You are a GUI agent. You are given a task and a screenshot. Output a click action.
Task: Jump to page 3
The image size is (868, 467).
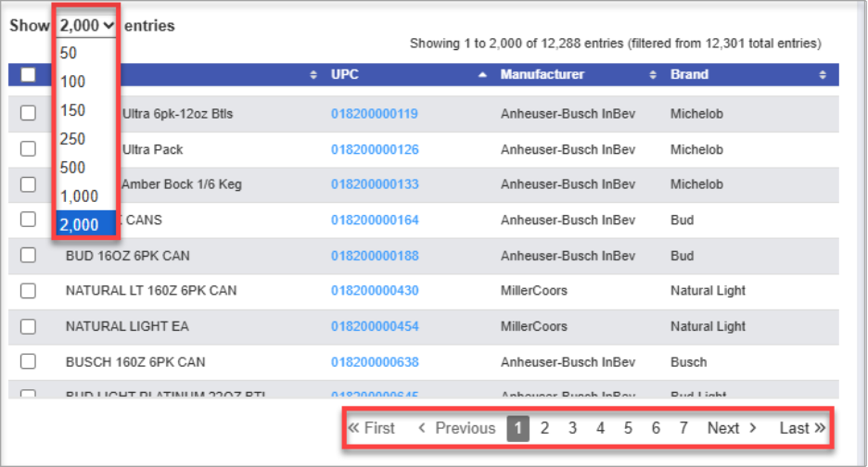(572, 428)
